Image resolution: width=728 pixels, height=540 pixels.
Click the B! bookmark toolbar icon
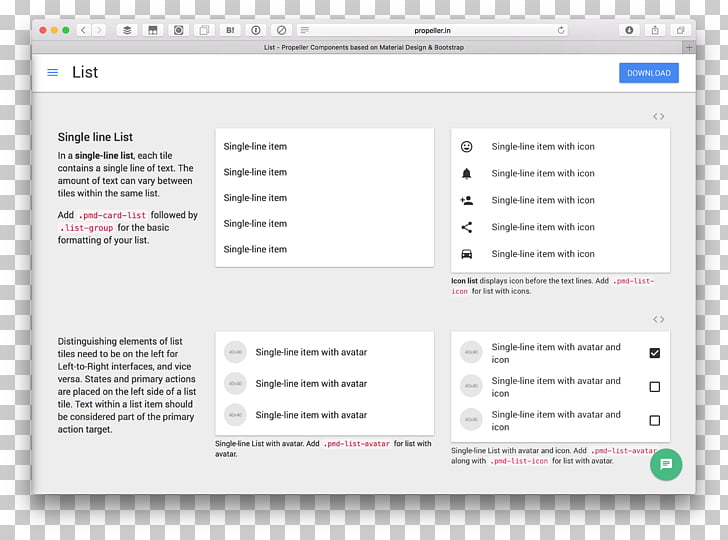(230, 30)
